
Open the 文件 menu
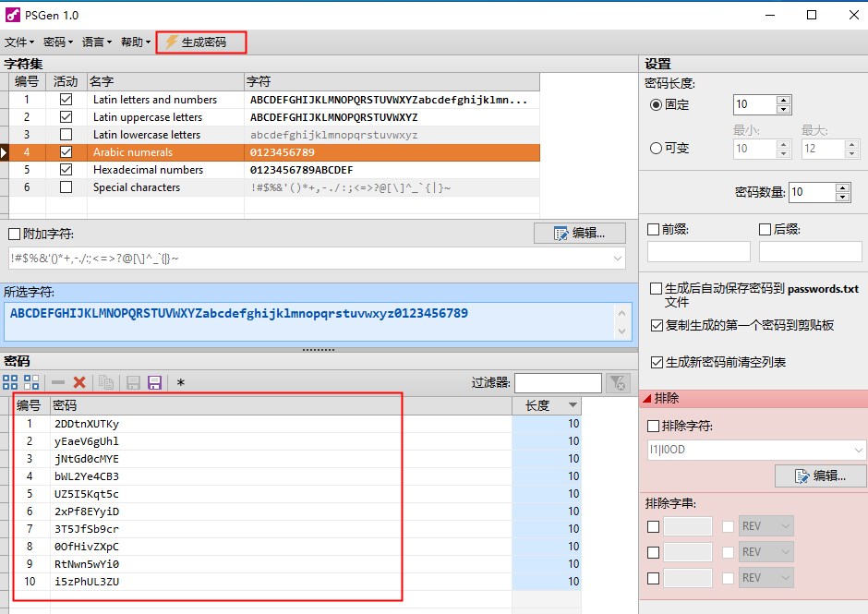click(18, 42)
